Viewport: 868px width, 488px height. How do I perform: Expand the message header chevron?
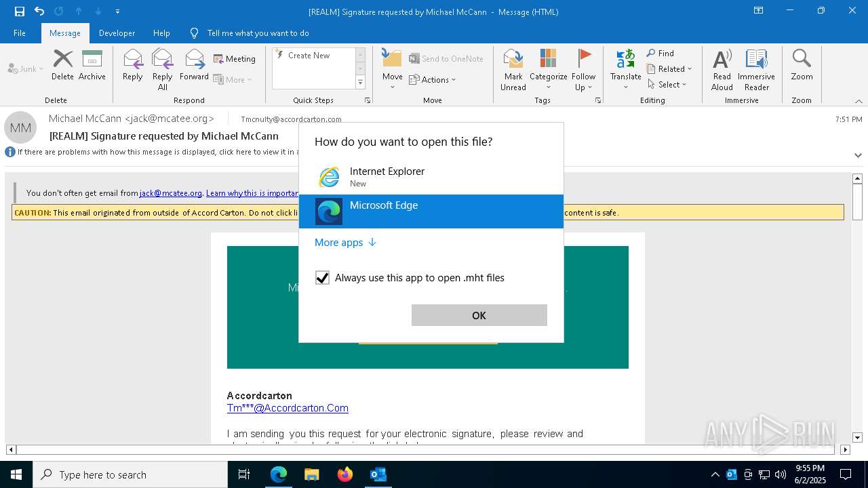coord(858,155)
